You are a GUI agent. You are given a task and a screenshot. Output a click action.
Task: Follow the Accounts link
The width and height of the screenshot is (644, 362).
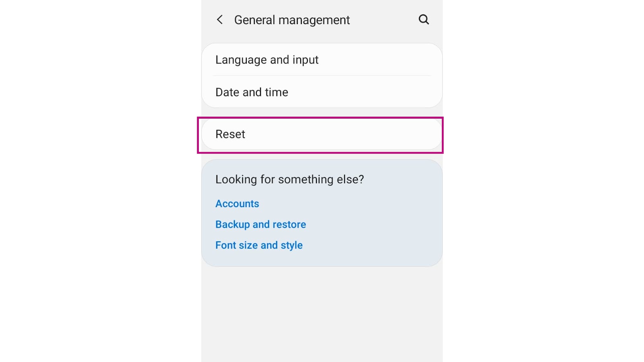coord(237,204)
